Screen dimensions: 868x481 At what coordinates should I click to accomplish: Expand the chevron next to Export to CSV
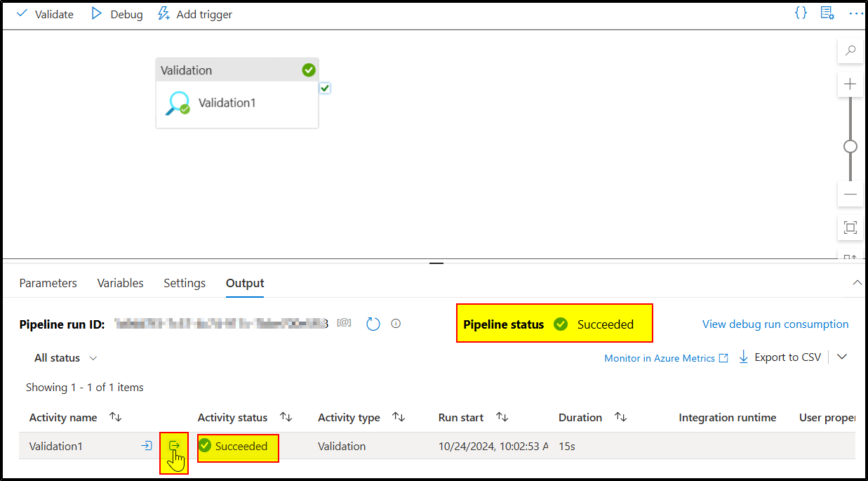click(x=842, y=357)
